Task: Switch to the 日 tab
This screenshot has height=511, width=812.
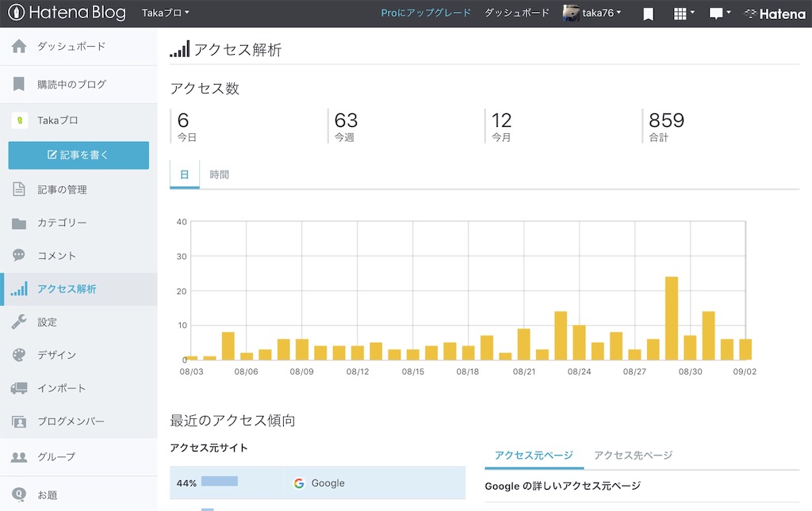Action: click(x=184, y=175)
